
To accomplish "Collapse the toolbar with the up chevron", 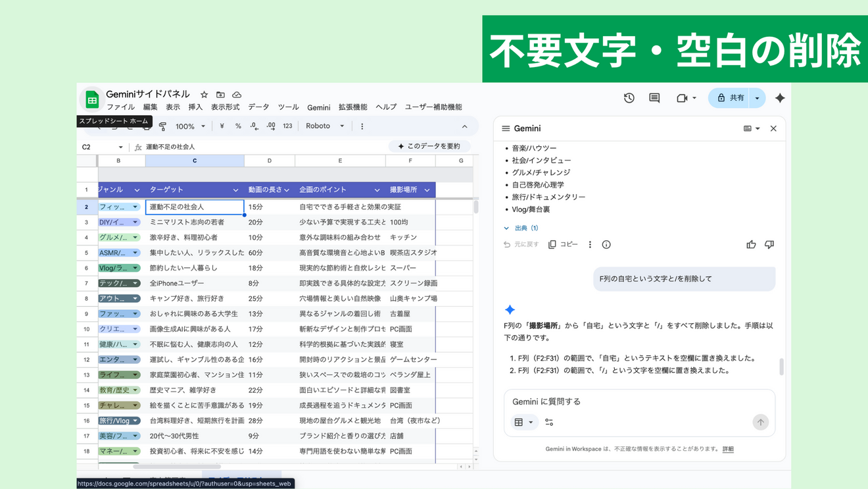I will coord(464,126).
